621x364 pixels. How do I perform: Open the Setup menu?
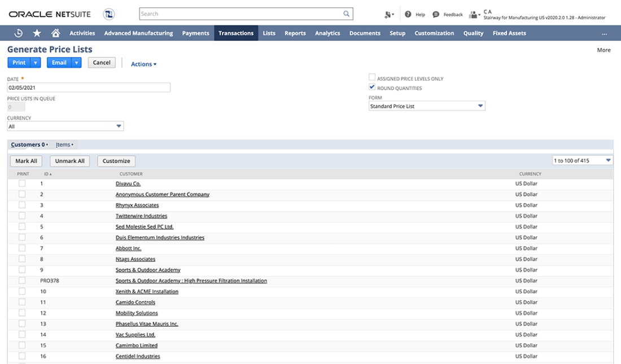(x=397, y=33)
